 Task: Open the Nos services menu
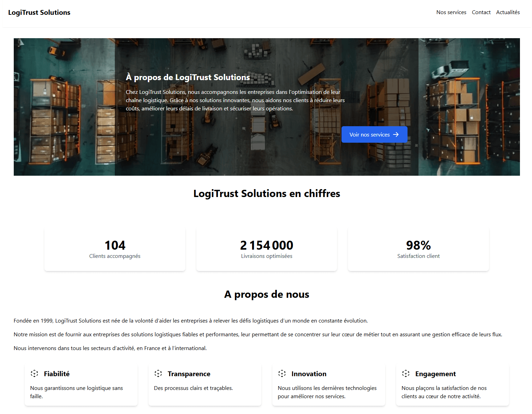point(451,12)
